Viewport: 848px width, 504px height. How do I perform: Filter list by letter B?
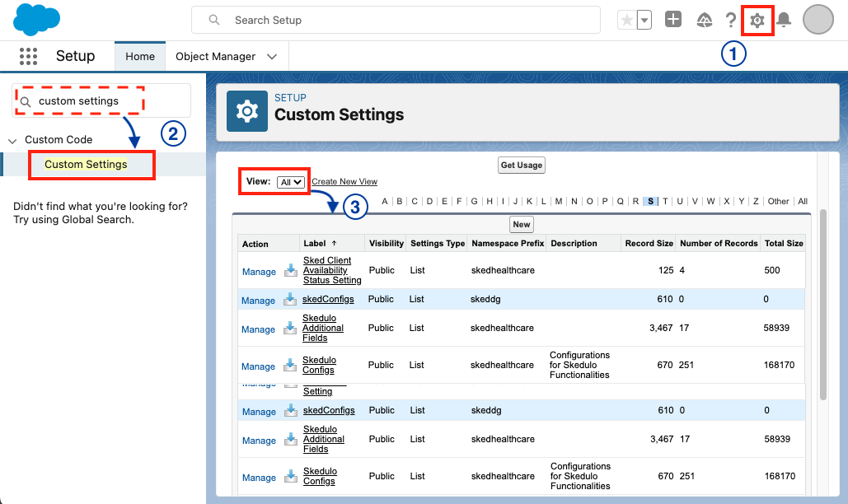(x=400, y=202)
